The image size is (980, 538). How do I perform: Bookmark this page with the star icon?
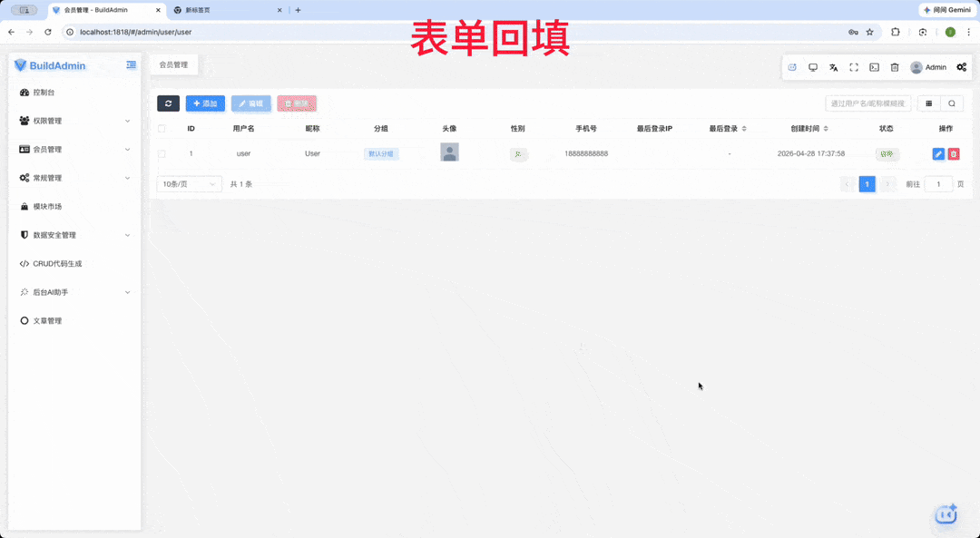[869, 32]
